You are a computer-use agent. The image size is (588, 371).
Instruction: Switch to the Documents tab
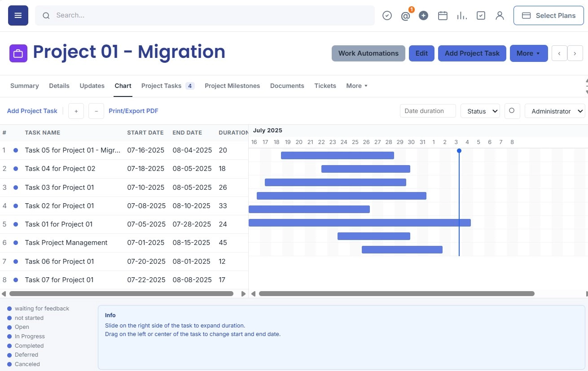287,86
